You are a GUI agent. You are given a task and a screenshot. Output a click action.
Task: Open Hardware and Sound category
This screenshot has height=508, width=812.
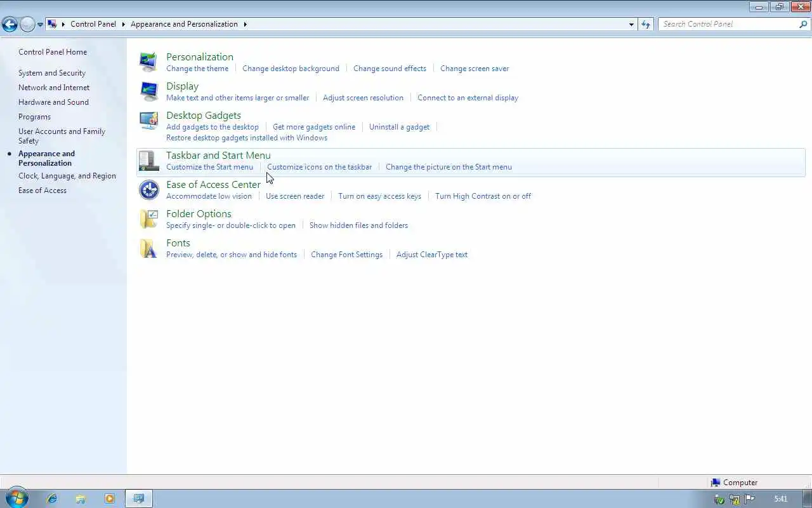[x=53, y=102]
